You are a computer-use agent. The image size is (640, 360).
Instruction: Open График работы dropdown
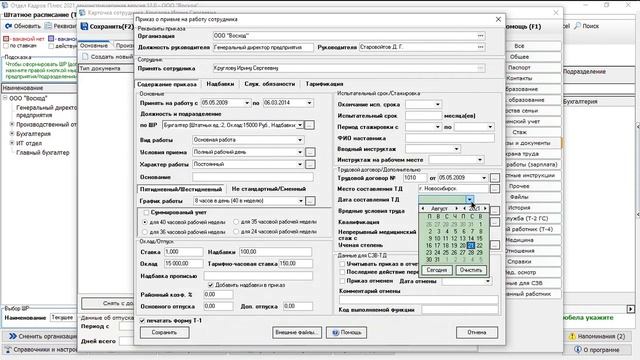(301, 201)
